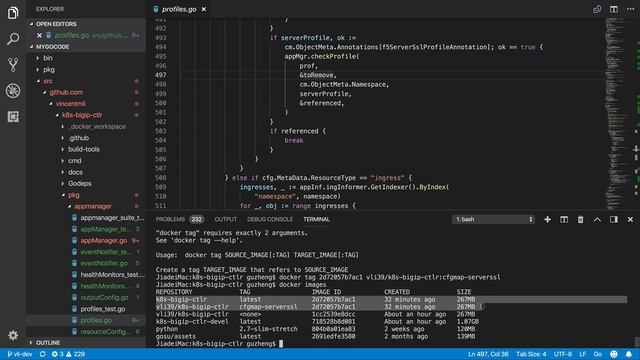Change the UTF-8 file encoding
The width and height of the screenshot is (640, 360).
click(563, 354)
